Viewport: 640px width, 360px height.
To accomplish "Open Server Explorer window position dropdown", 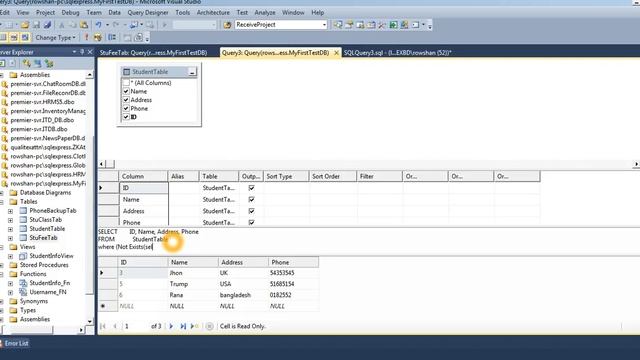I will [x=74, y=52].
